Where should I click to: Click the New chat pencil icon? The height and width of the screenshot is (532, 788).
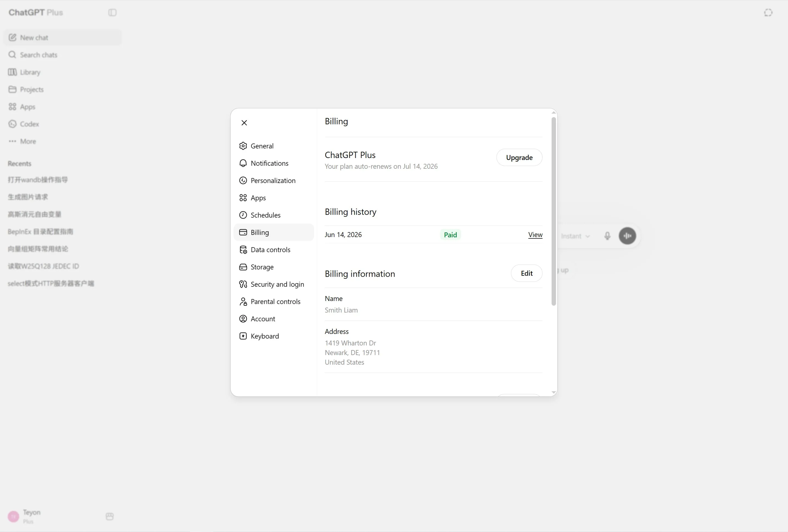pyautogui.click(x=13, y=38)
